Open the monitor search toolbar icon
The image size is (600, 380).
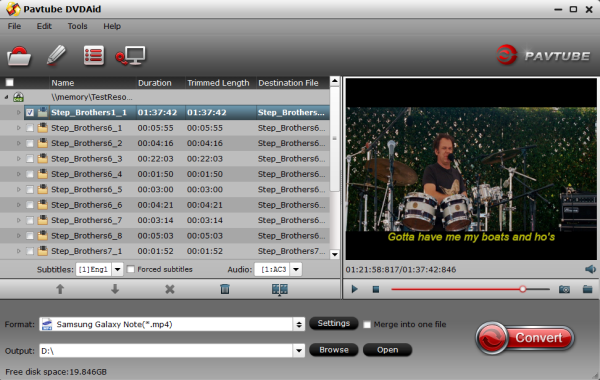(x=130, y=56)
